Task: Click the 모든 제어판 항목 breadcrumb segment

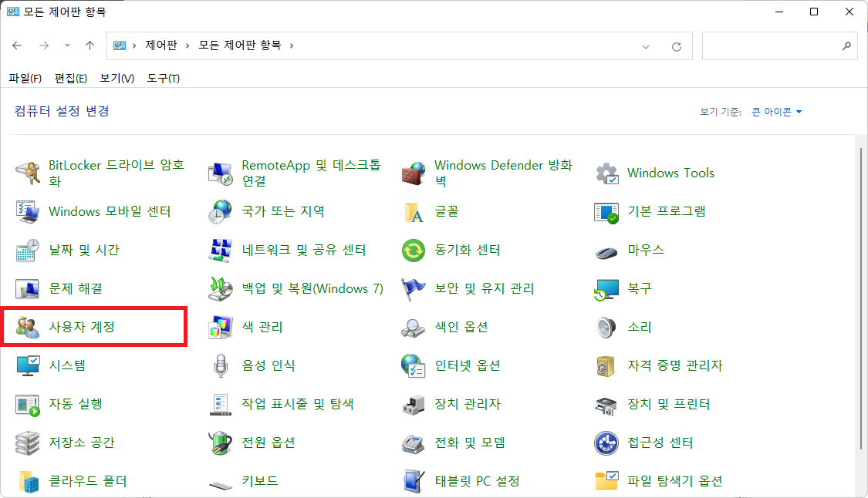Action: [240, 45]
